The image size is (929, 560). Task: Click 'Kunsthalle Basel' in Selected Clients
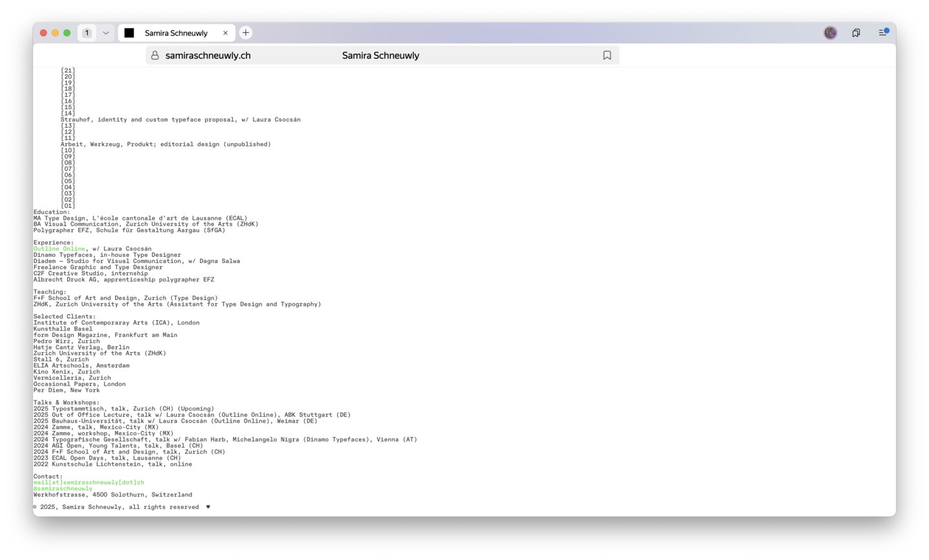click(x=63, y=329)
